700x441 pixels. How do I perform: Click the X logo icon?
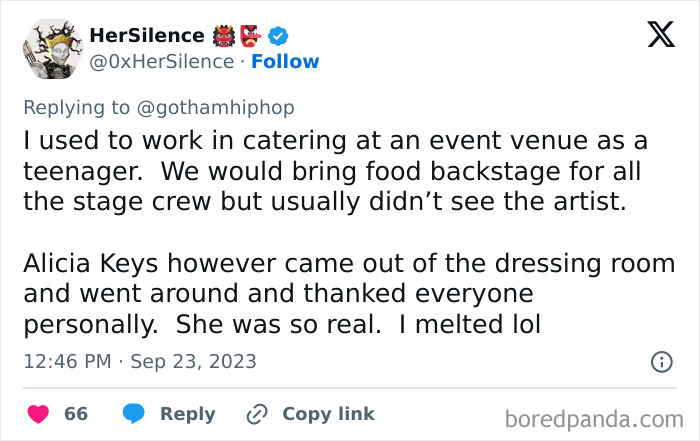pos(661,37)
